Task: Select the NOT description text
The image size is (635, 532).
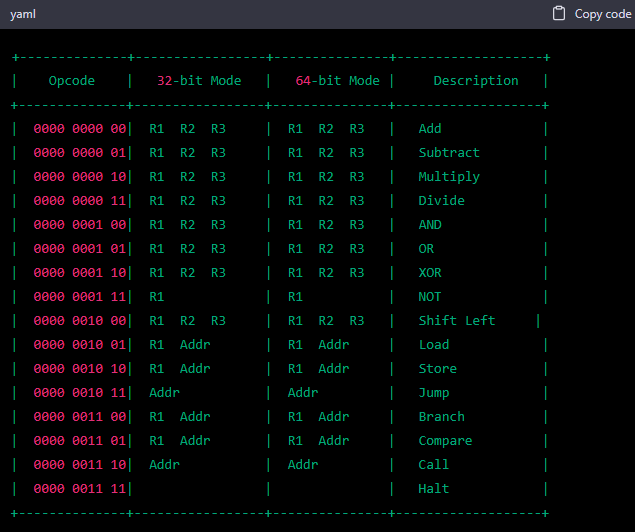Action: 430,297
